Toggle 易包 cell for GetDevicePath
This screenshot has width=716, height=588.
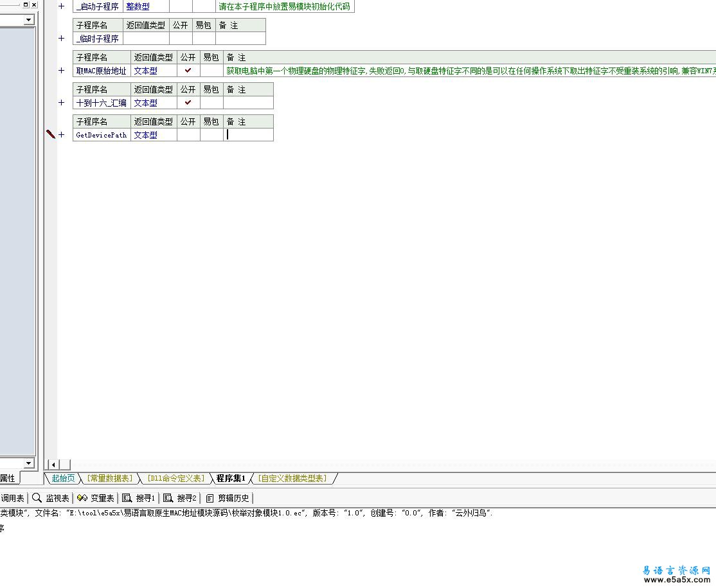pos(211,135)
